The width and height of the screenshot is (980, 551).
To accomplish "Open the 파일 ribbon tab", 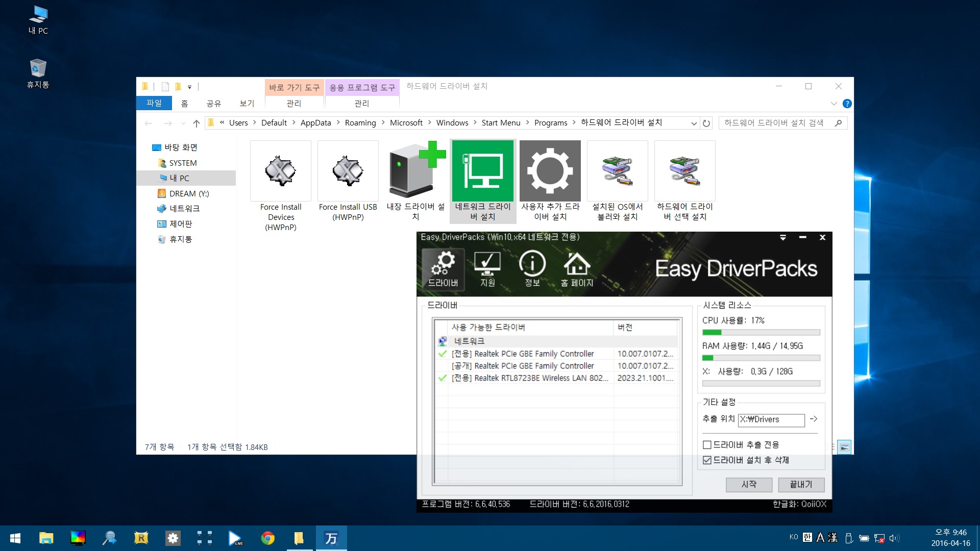I will (x=154, y=103).
